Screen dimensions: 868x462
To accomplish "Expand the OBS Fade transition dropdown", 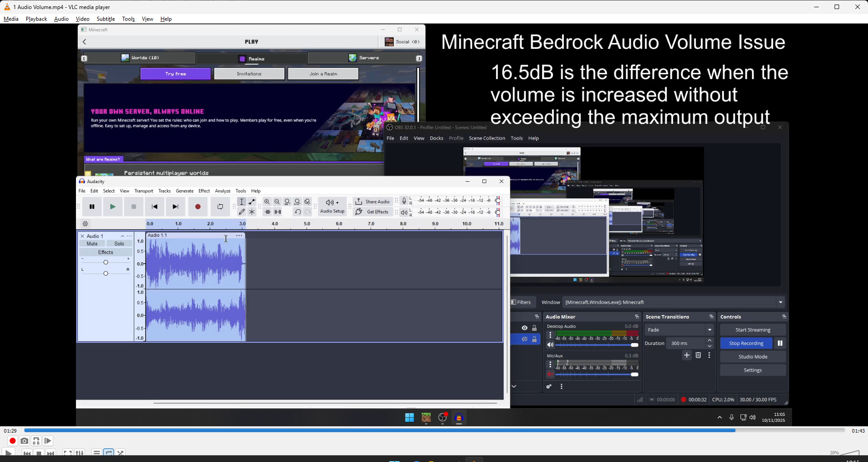I will [x=679, y=330].
